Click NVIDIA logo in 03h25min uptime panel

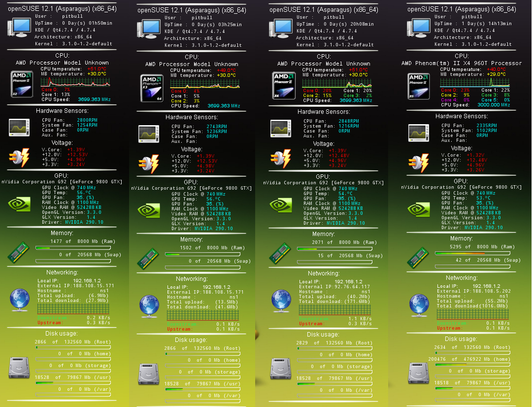(x=149, y=210)
